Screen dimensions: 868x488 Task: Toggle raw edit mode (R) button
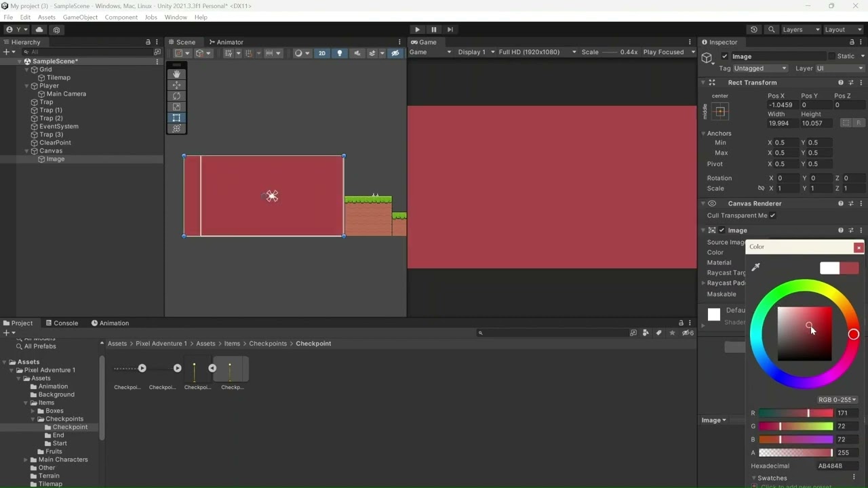point(859,123)
